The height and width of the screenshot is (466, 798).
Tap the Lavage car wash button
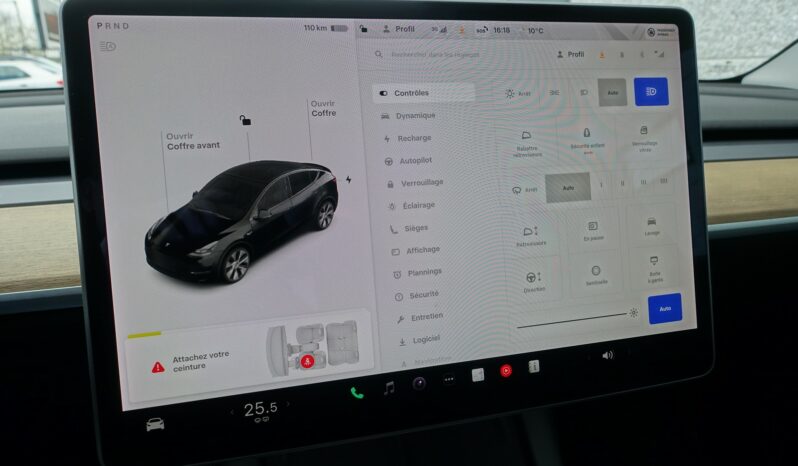coord(652,226)
